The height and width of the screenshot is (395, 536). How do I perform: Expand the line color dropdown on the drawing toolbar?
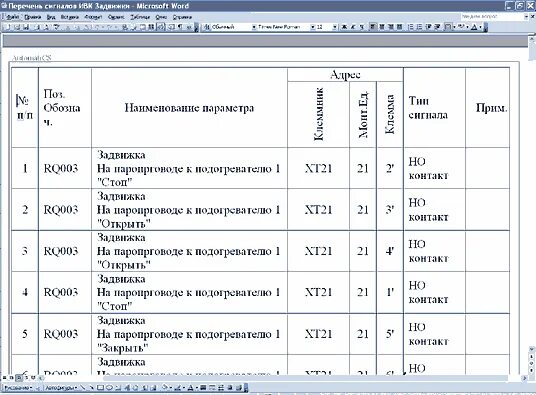click(x=184, y=387)
